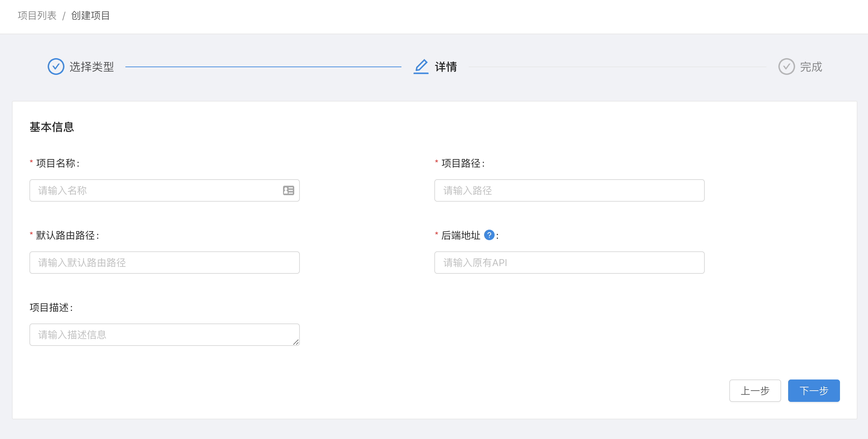This screenshot has height=439, width=868.
Task: Click the gray checkmark icon beside 完成
Action: click(x=786, y=67)
